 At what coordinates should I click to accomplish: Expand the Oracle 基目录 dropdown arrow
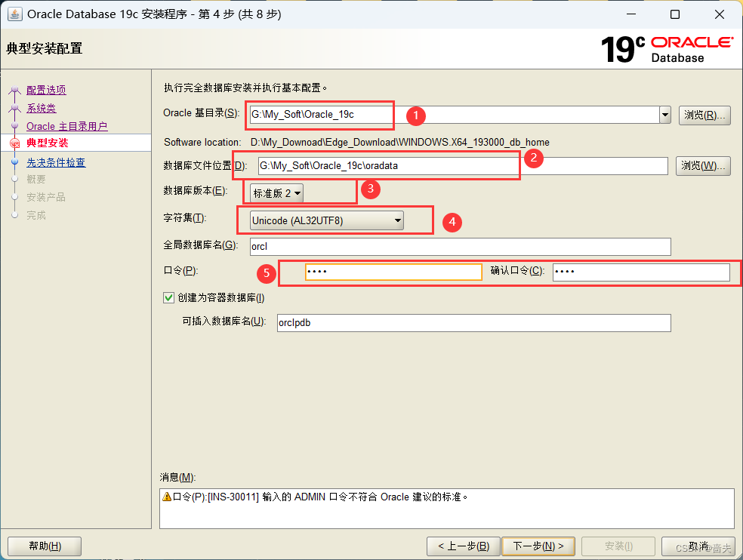click(665, 115)
